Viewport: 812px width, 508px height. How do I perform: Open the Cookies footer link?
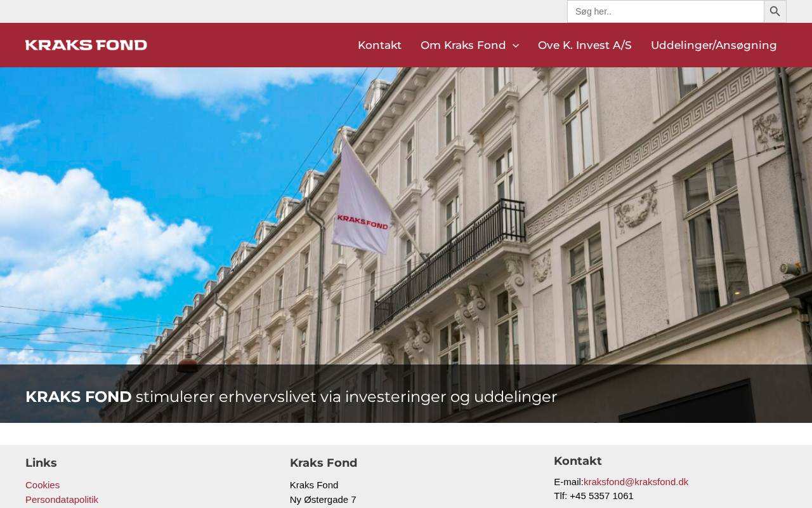pos(43,485)
